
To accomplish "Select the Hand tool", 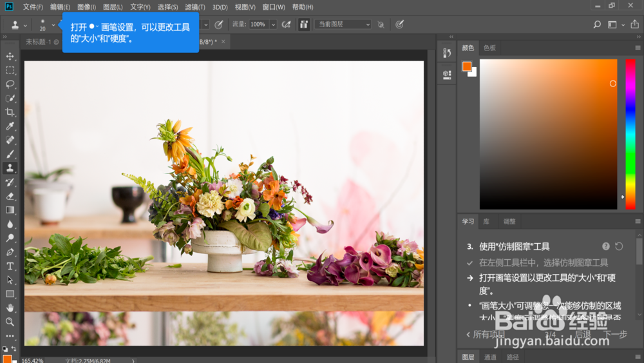I will pyautogui.click(x=10, y=308).
